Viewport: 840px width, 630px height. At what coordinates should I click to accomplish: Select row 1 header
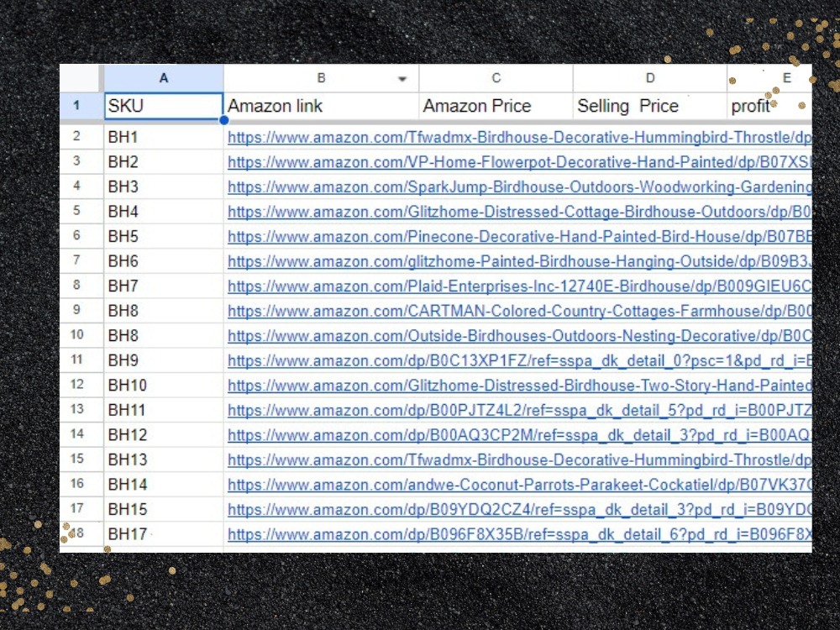click(81, 106)
